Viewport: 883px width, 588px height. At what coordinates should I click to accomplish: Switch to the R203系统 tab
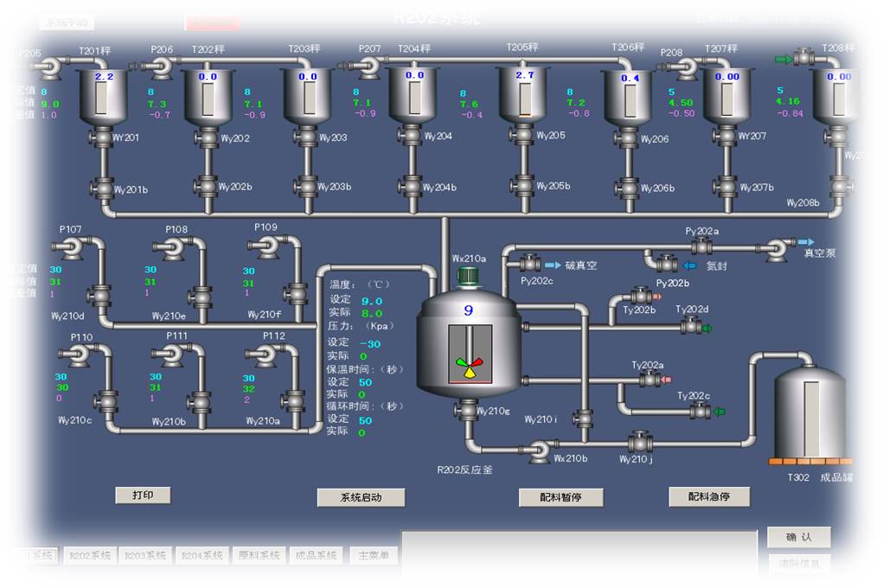145,556
